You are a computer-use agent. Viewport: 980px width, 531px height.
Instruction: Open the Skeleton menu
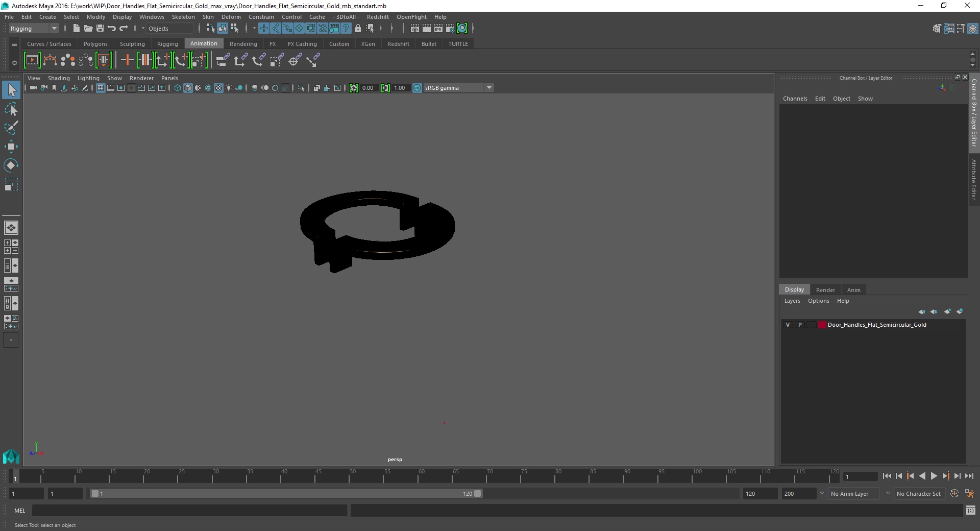click(x=183, y=17)
